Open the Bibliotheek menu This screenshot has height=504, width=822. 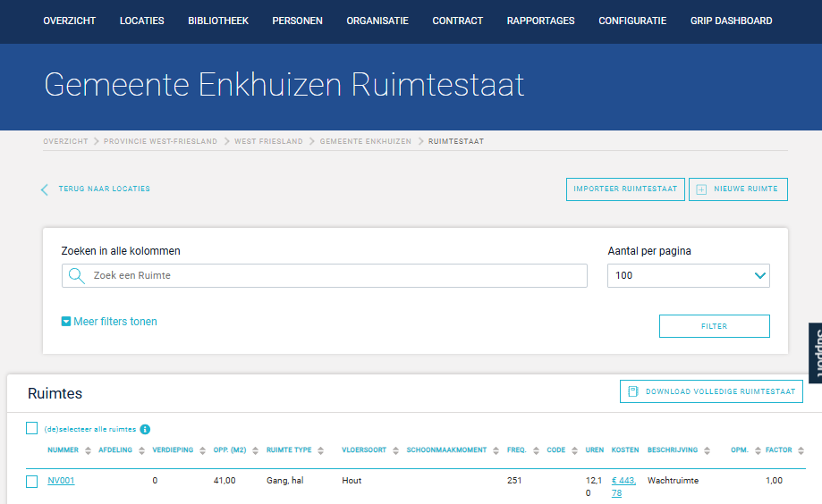(218, 21)
